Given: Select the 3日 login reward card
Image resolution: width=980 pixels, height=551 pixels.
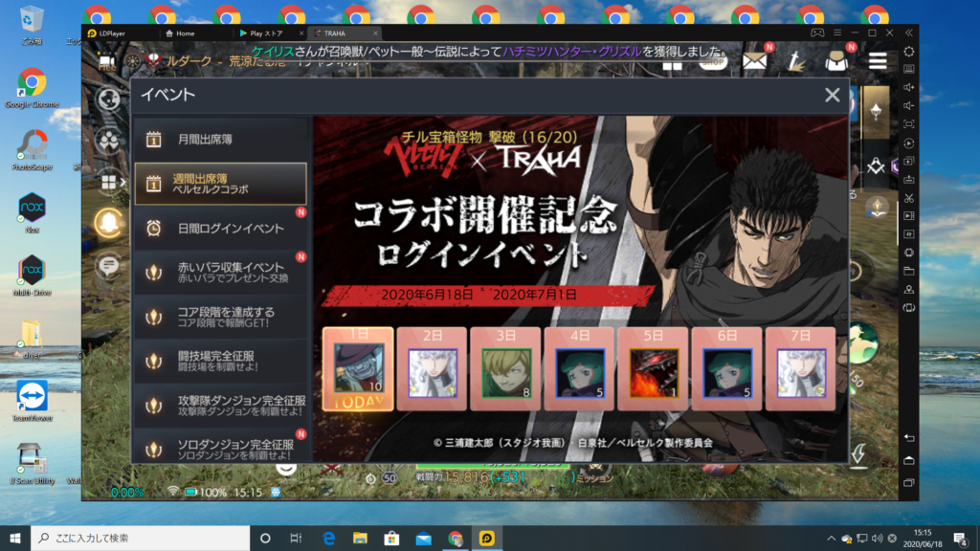Looking at the screenshot, I should point(505,368).
